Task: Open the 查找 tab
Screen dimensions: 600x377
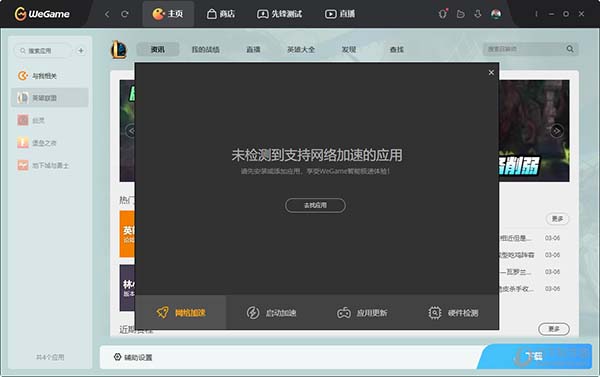Action: click(397, 49)
